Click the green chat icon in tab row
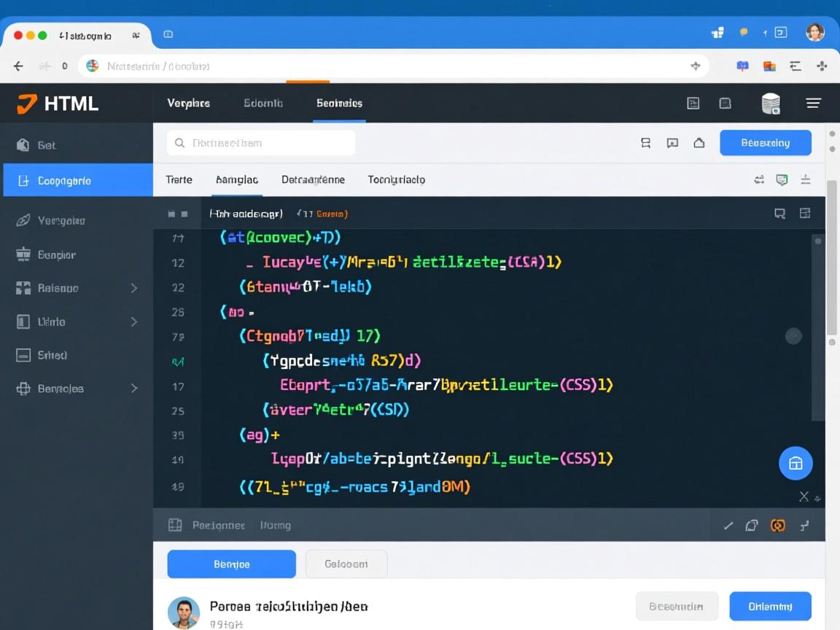 click(782, 179)
